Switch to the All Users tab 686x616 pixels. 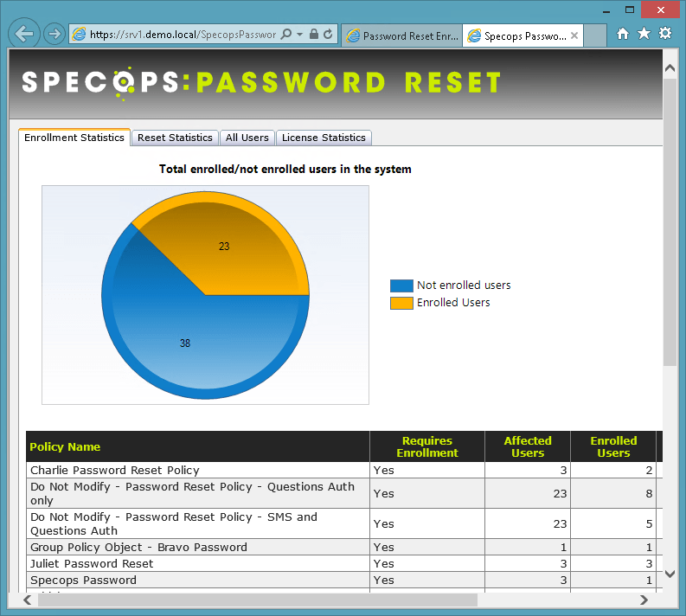(247, 138)
